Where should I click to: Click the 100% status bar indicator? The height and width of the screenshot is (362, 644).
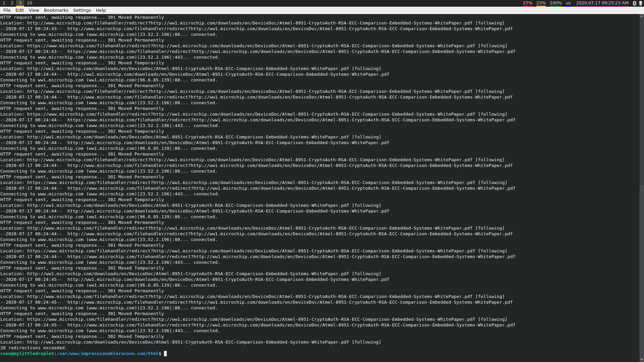coord(556,3)
